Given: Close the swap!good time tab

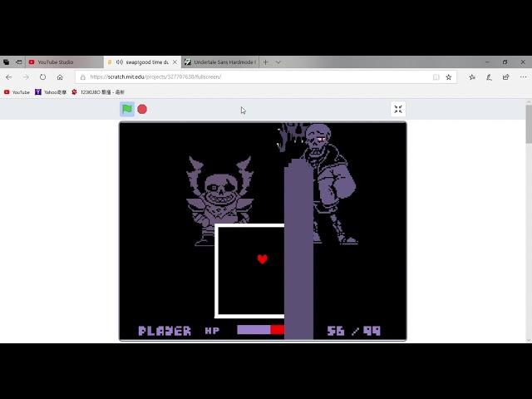Looking at the screenshot, I should point(175,62).
